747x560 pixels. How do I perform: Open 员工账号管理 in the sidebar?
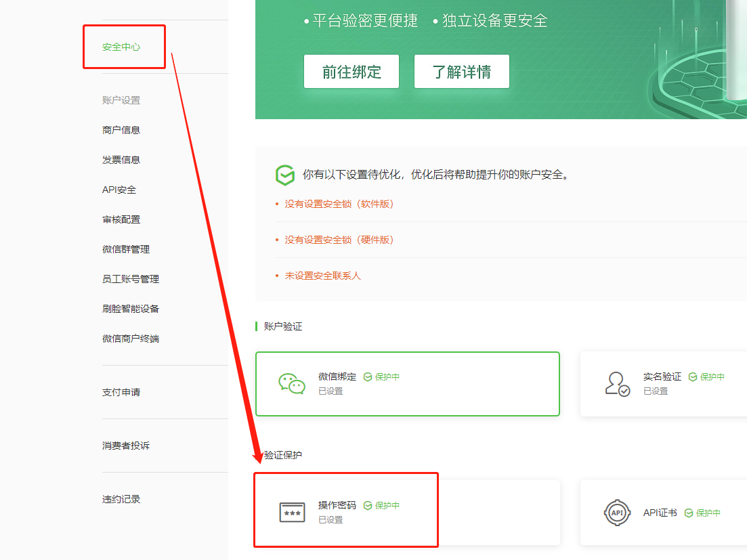point(131,279)
